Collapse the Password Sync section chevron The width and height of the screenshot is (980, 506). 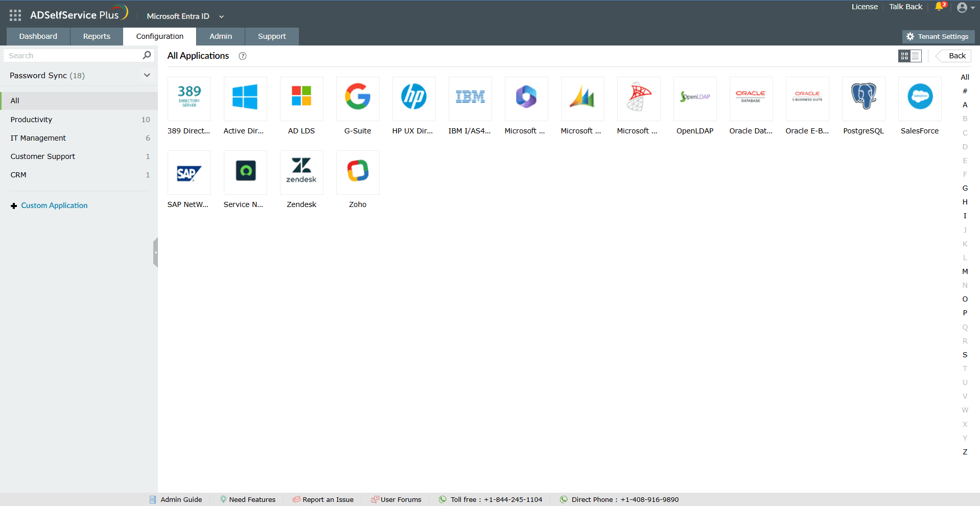point(147,75)
